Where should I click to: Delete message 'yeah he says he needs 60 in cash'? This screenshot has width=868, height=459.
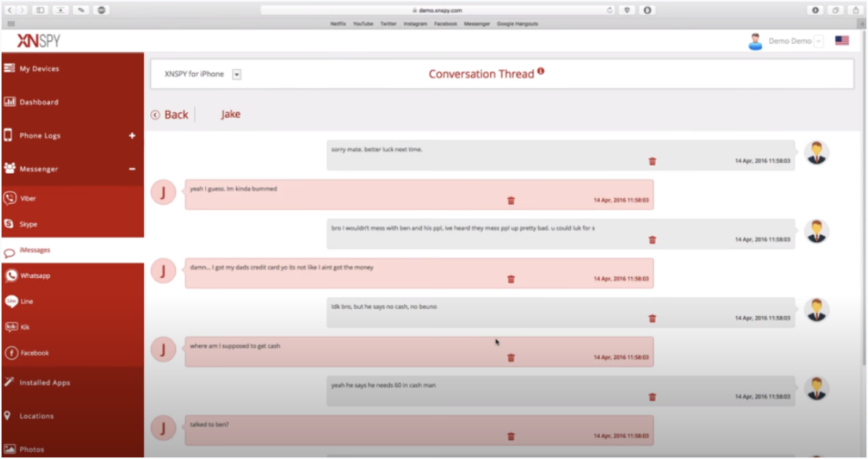tap(652, 397)
